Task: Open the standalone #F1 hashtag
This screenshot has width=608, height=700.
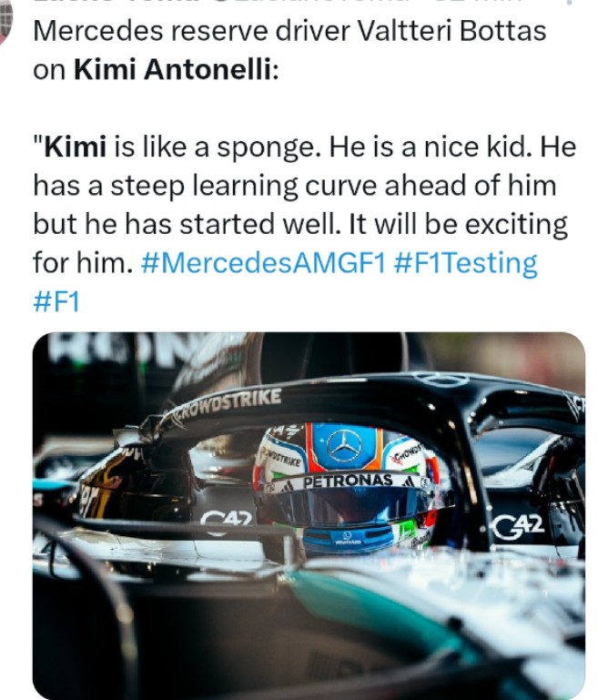Action: [x=56, y=301]
